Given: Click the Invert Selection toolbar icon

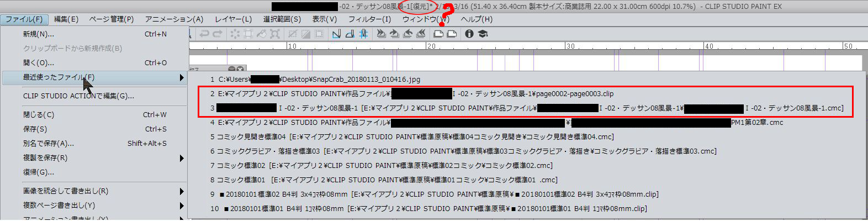Looking at the screenshot, I should point(306,34).
